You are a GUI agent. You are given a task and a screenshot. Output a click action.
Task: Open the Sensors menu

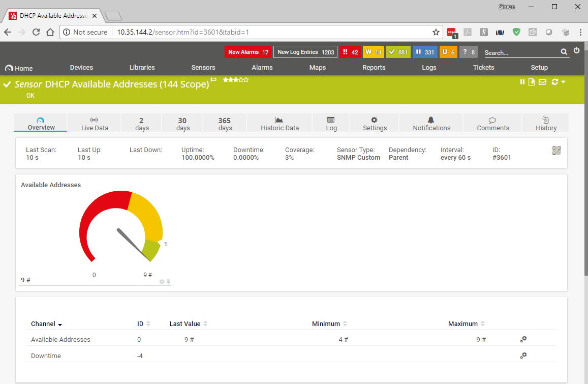[x=203, y=68]
